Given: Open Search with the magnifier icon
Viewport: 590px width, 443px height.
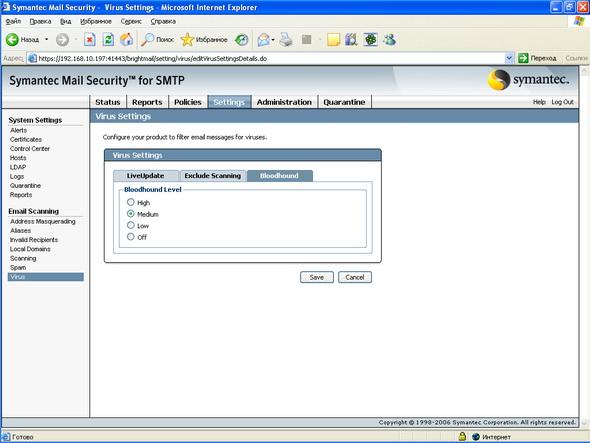Looking at the screenshot, I should coord(147,40).
